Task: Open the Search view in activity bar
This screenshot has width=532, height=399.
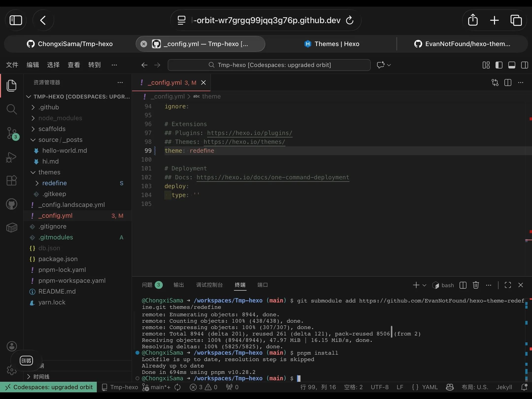Action: (12, 109)
